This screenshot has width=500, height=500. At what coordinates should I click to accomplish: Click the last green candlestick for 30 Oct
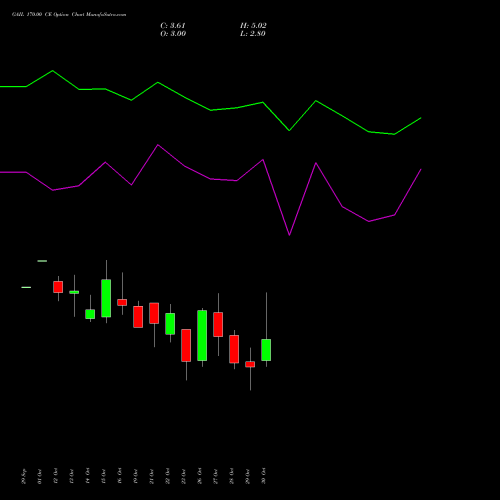click(x=266, y=350)
